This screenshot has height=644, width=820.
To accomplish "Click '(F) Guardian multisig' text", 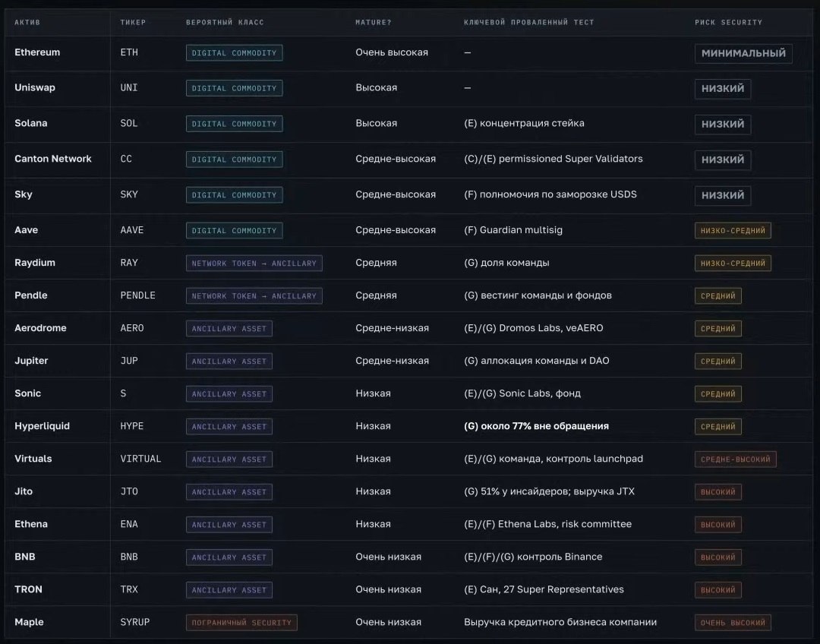I will [513, 230].
